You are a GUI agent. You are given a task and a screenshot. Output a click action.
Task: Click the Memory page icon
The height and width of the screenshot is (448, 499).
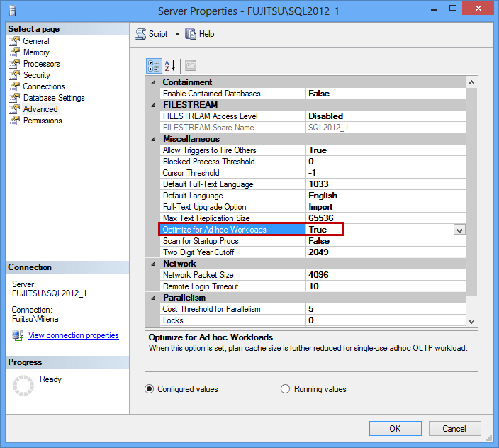pos(14,52)
